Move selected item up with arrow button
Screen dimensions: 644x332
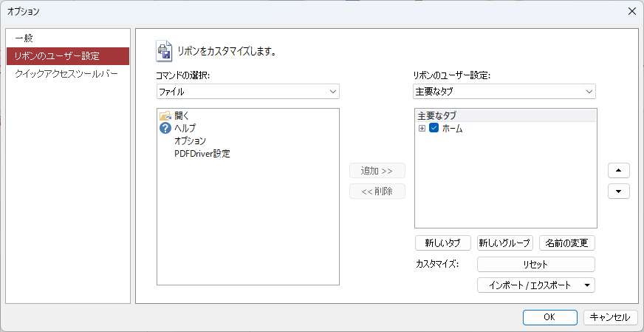(x=619, y=170)
